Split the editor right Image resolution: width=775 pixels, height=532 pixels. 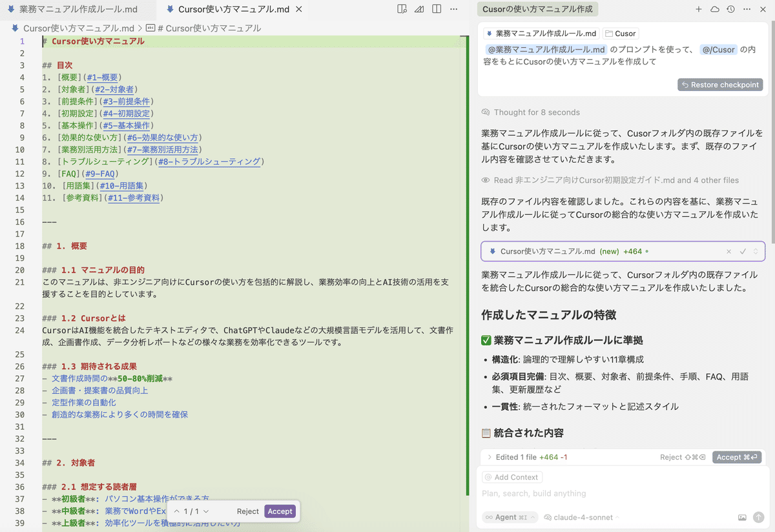[x=437, y=10]
